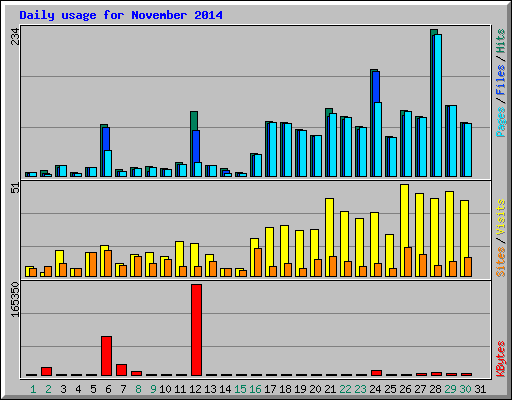This screenshot has width=512, height=400.
Task: Click day 12 on the x-axis
Action: [195, 389]
